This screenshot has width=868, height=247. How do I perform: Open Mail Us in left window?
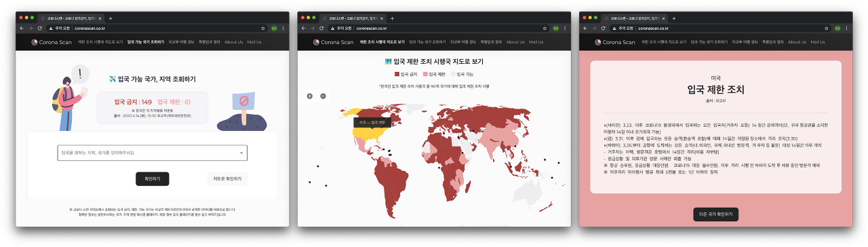(254, 42)
